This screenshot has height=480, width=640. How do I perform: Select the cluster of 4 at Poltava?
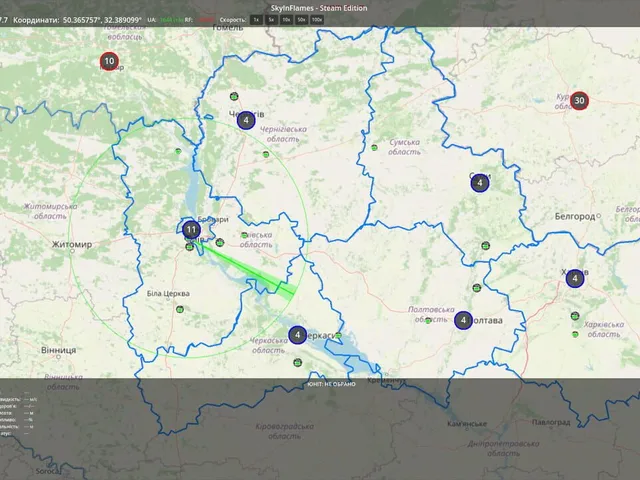click(x=463, y=320)
